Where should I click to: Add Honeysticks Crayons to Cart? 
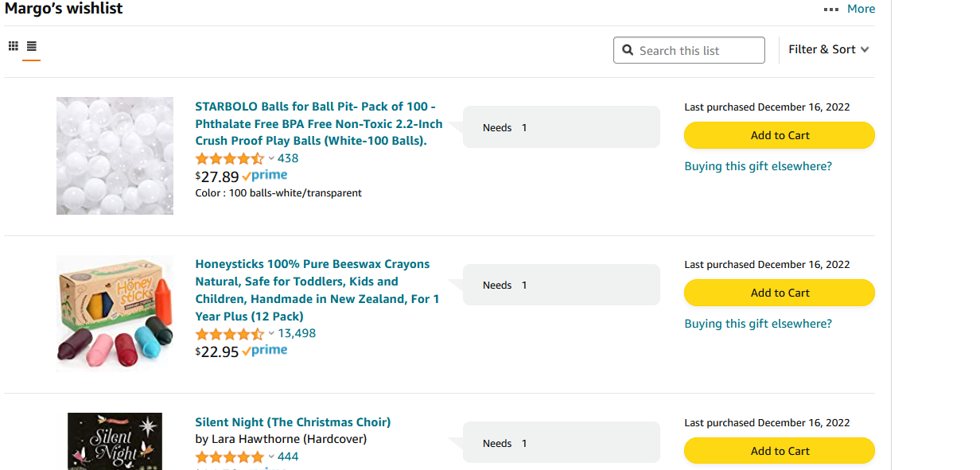[x=780, y=293]
